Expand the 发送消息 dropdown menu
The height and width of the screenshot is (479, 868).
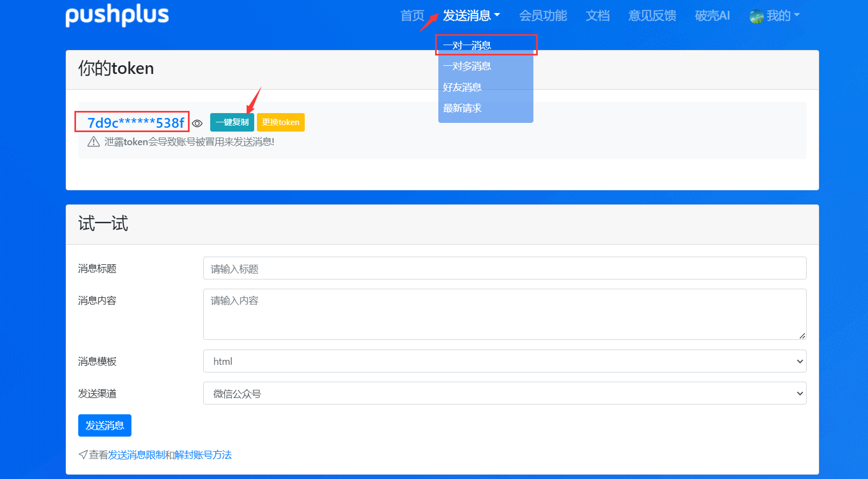click(471, 16)
